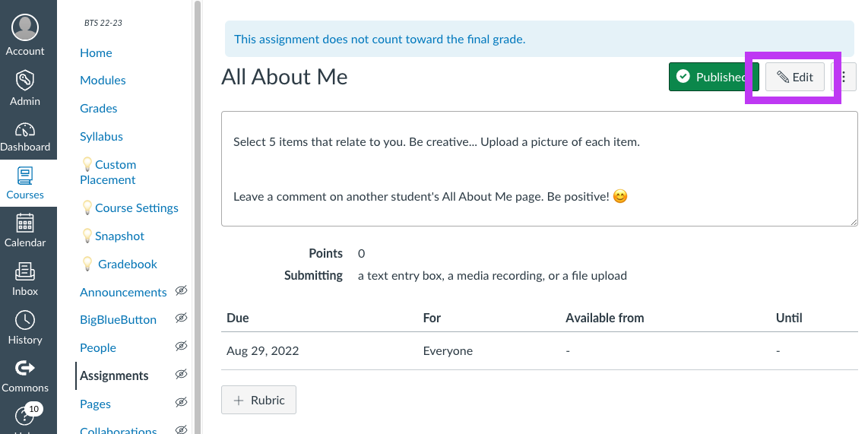Open the three-dot options menu beside Edit
Screen dimensions: 868x434
(844, 77)
